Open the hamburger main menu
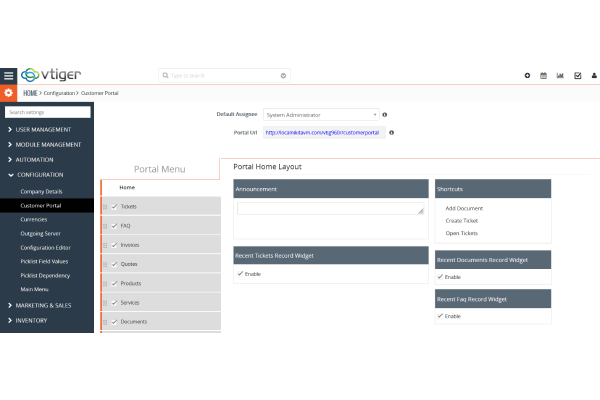 [x=8, y=75]
